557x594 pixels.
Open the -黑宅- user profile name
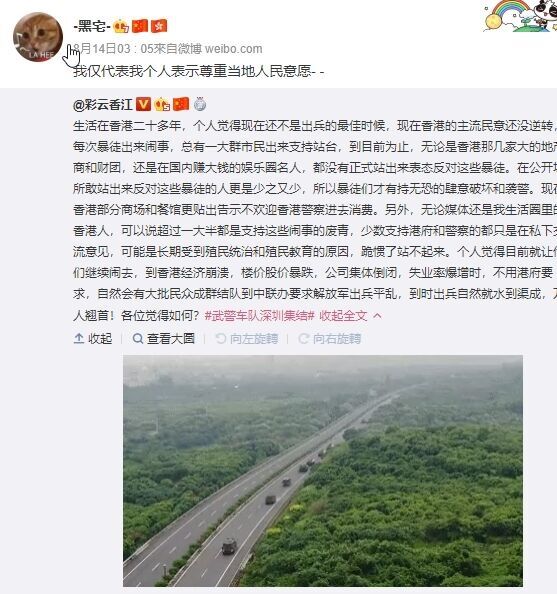tap(92, 26)
